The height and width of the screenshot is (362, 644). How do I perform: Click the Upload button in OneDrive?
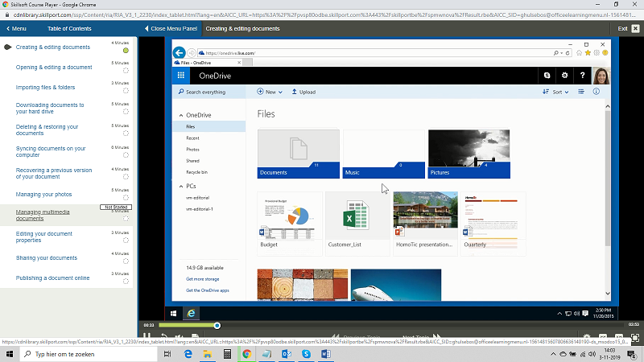(x=303, y=92)
